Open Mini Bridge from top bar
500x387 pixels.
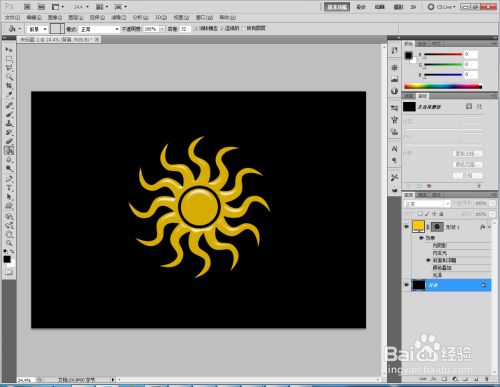[41, 7]
